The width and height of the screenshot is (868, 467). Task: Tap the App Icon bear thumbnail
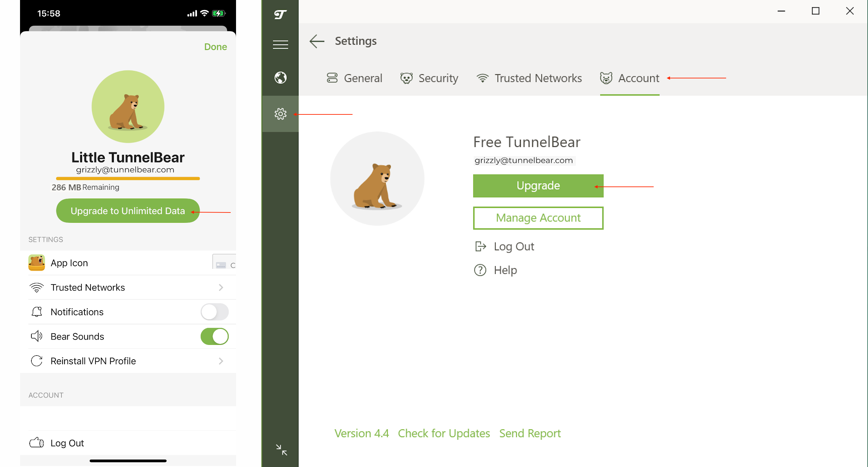point(37,263)
